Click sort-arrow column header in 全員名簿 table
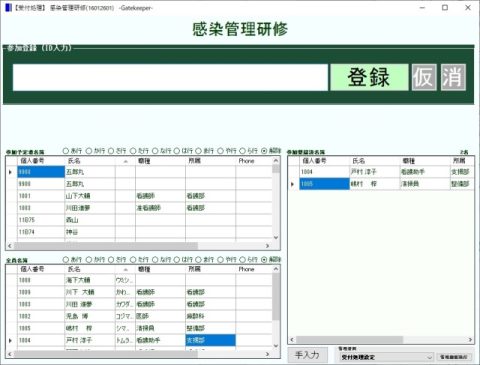This screenshot has width=480, height=365. coord(125,269)
